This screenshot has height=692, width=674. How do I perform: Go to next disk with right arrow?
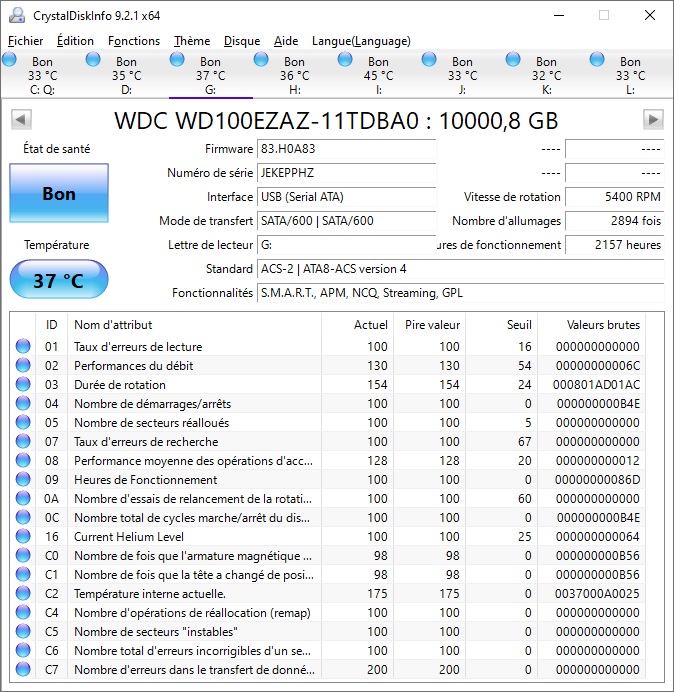click(x=653, y=120)
